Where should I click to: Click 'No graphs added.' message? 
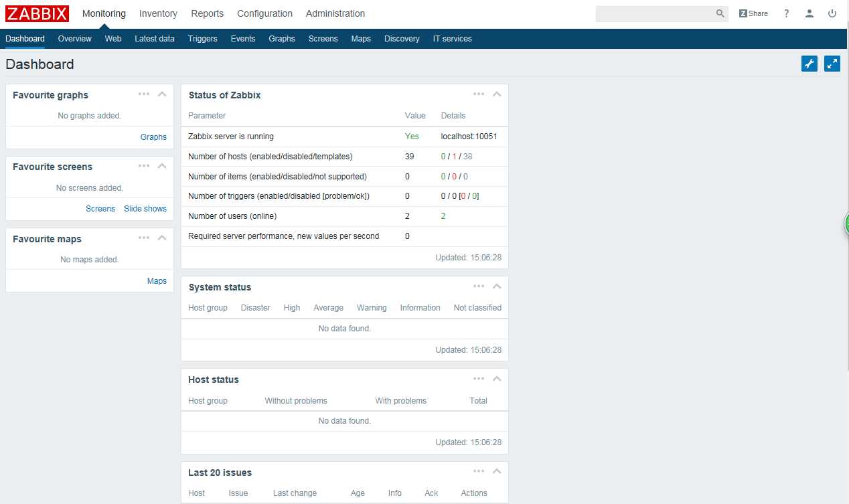[90, 116]
